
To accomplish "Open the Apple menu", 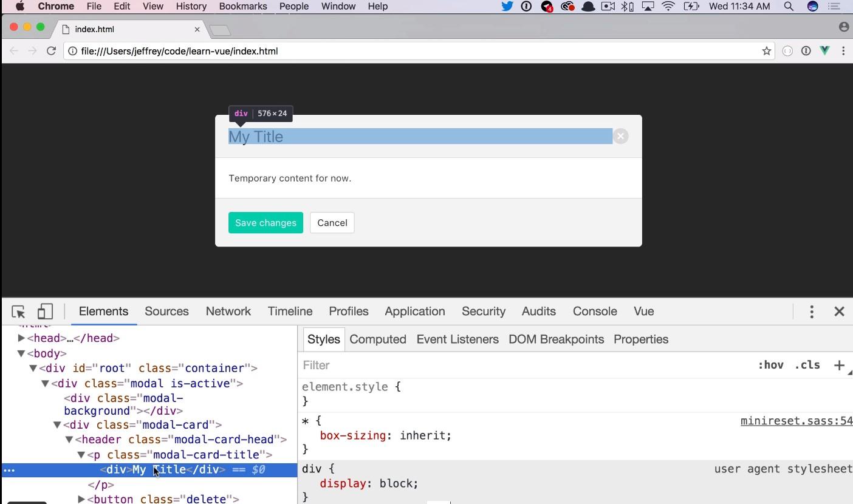I will (19, 6).
